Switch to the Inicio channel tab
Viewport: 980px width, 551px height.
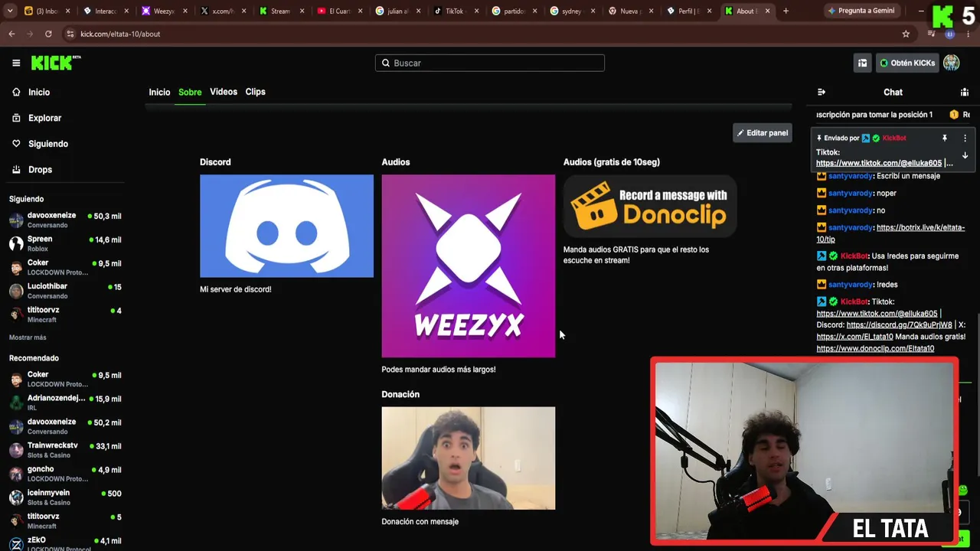pyautogui.click(x=159, y=92)
